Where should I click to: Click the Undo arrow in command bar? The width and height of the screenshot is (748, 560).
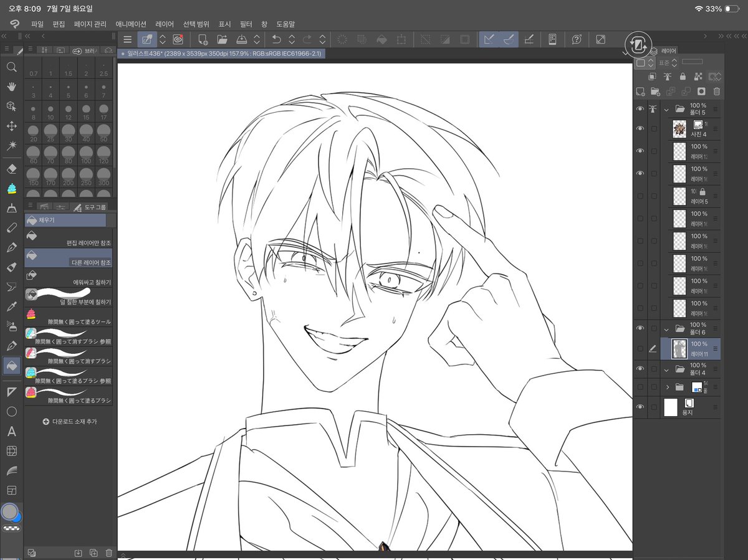pos(277,39)
